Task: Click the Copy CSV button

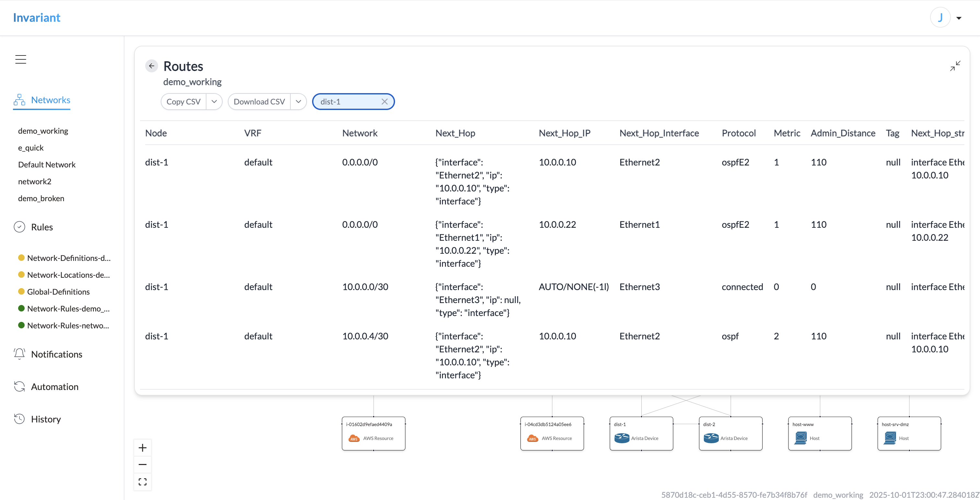Action: (183, 102)
